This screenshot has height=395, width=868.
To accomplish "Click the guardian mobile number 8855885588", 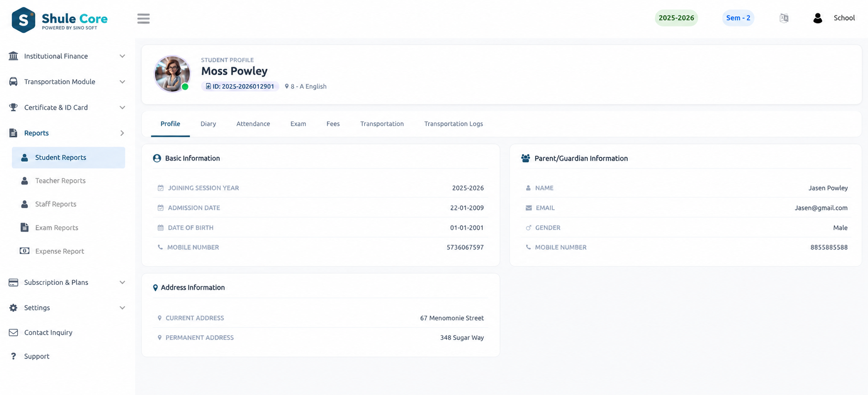I will 829,247.
